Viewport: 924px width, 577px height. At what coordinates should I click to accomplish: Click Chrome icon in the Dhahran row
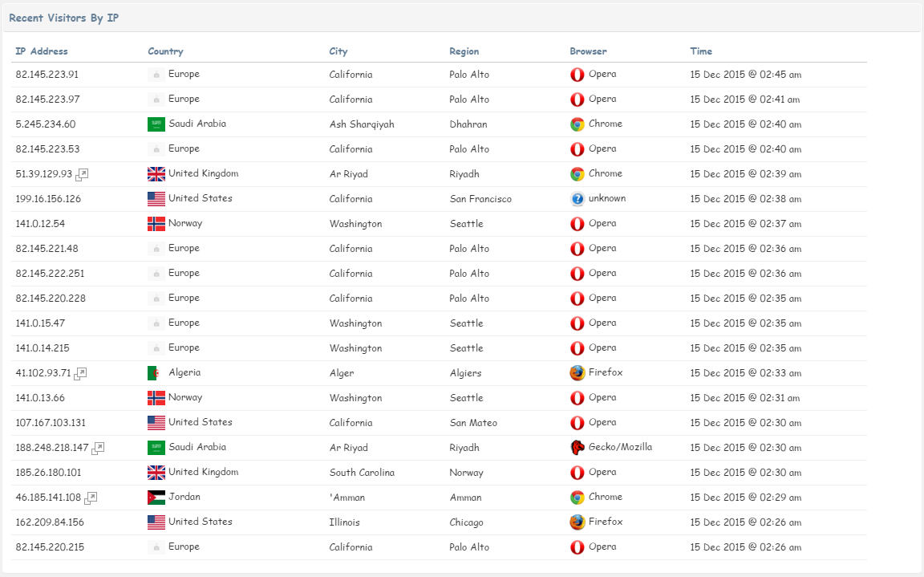click(577, 124)
